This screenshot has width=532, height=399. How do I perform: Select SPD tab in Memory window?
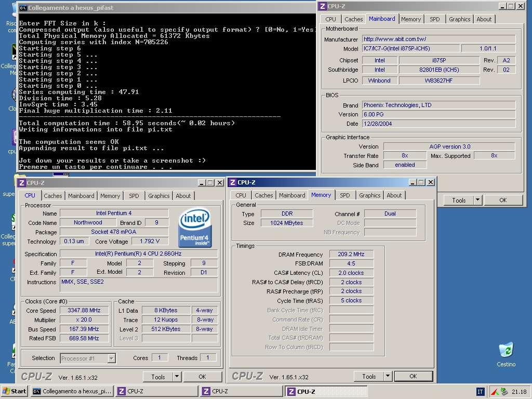[345, 195]
